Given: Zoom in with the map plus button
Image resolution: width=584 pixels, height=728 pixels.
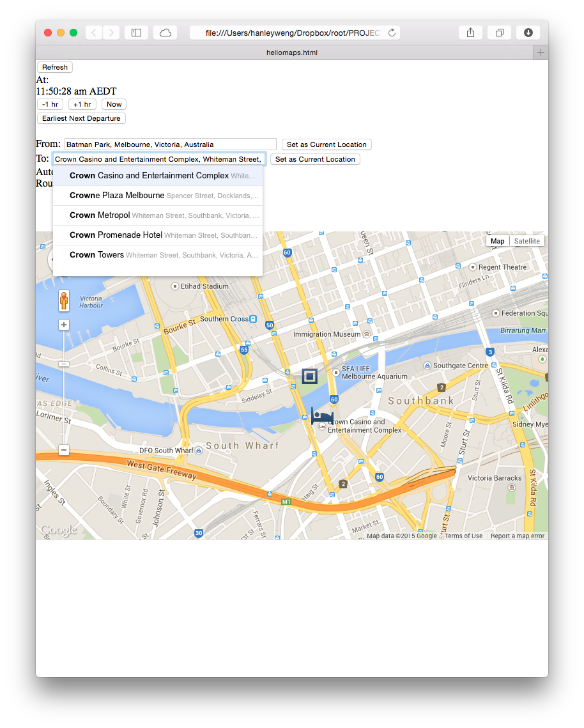Looking at the screenshot, I should [x=64, y=325].
